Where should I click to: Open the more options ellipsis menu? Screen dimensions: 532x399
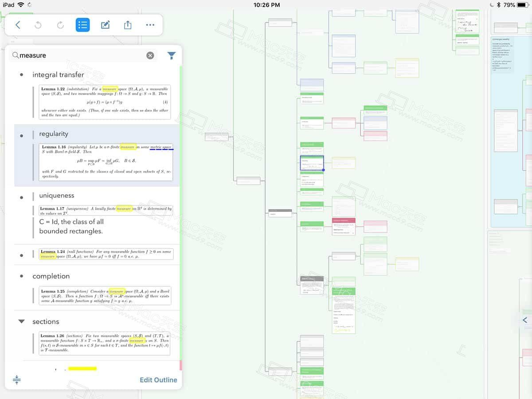(x=150, y=25)
